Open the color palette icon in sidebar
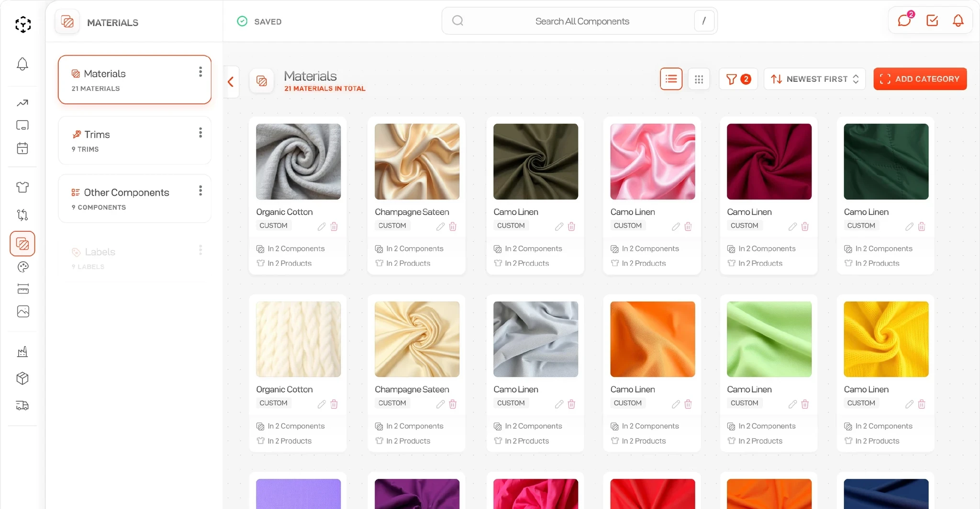 coord(22,267)
